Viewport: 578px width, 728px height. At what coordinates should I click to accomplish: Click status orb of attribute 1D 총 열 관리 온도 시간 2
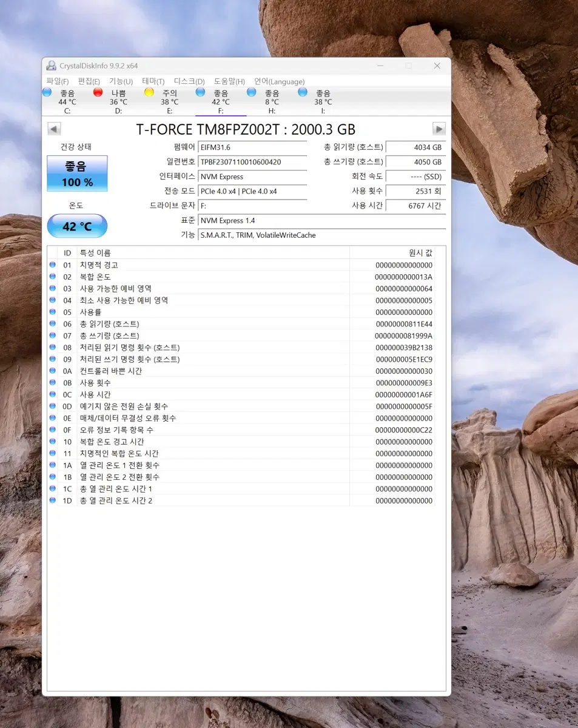point(53,500)
